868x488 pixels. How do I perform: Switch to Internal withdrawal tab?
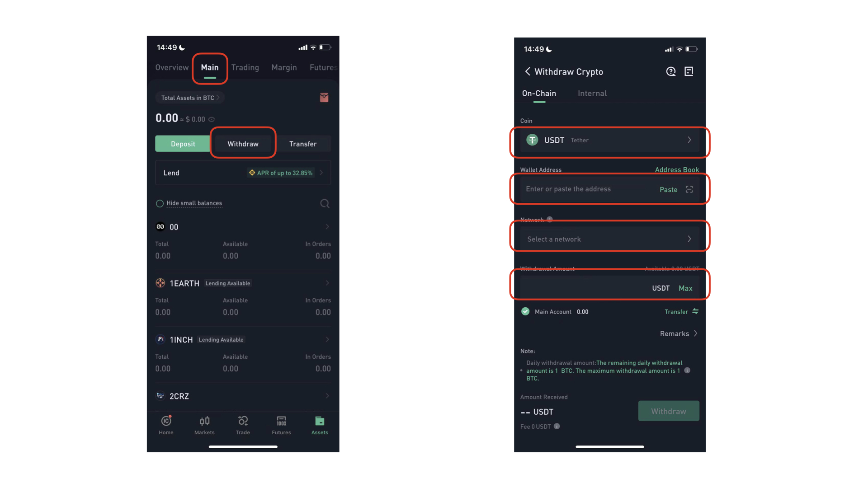[x=592, y=93]
